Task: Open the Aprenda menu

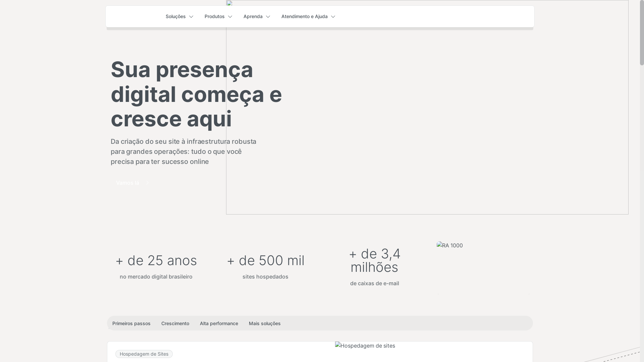Action: [257, 16]
